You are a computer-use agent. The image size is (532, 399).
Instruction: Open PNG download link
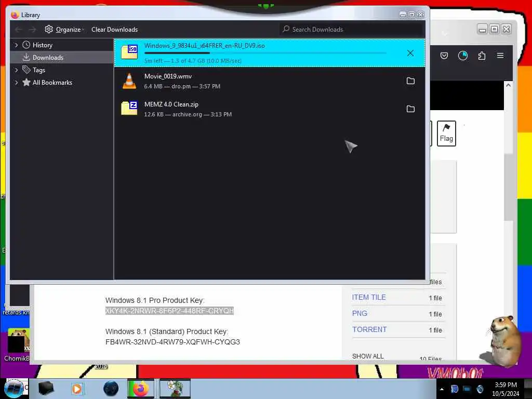coord(360,313)
